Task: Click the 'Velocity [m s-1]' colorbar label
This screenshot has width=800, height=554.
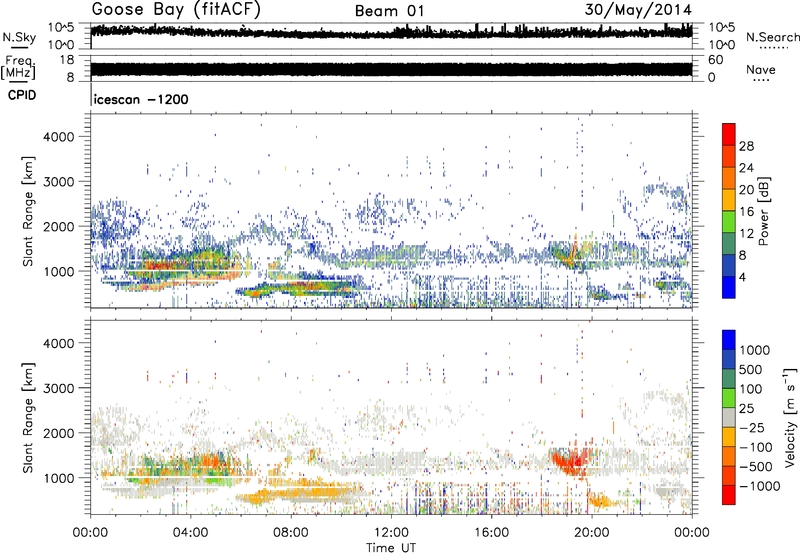Action: (790, 417)
